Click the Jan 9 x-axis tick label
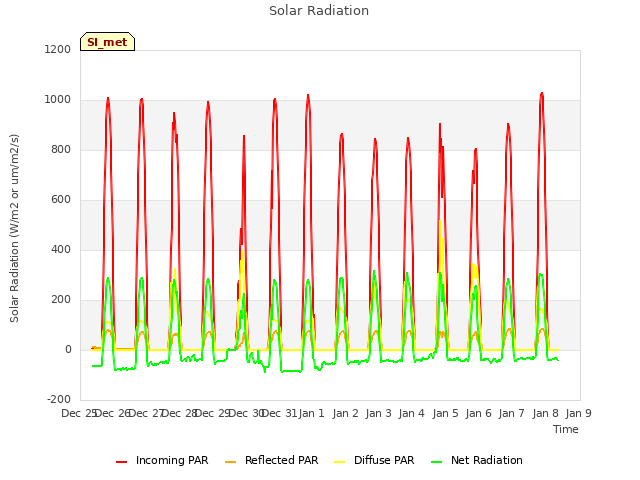This screenshot has height=480, width=640. (578, 413)
